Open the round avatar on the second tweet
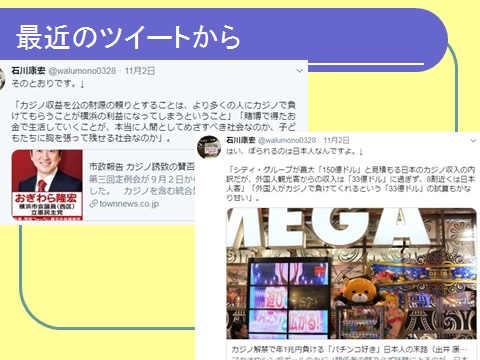The image size is (480, 360). click(x=209, y=147)
